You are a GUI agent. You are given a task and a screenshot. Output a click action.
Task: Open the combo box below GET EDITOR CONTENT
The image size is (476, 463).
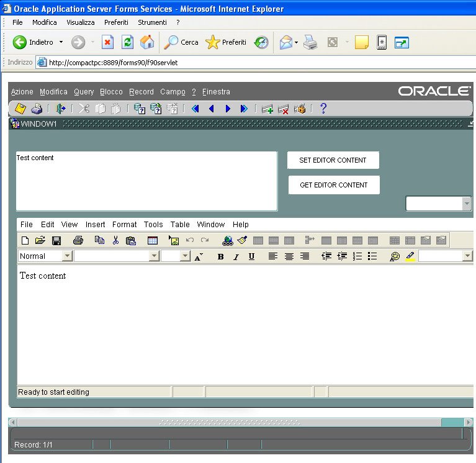(x=467, y=204)
